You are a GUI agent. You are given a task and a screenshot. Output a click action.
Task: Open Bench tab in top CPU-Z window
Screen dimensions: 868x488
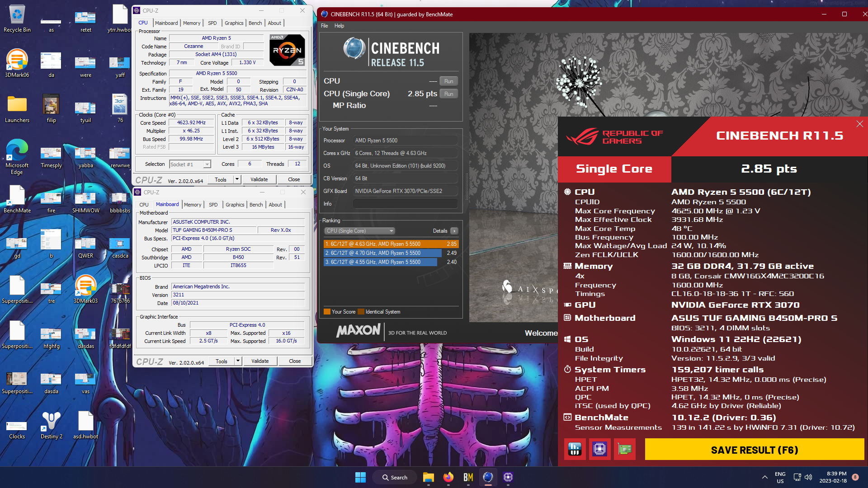[x=255, y=23]
